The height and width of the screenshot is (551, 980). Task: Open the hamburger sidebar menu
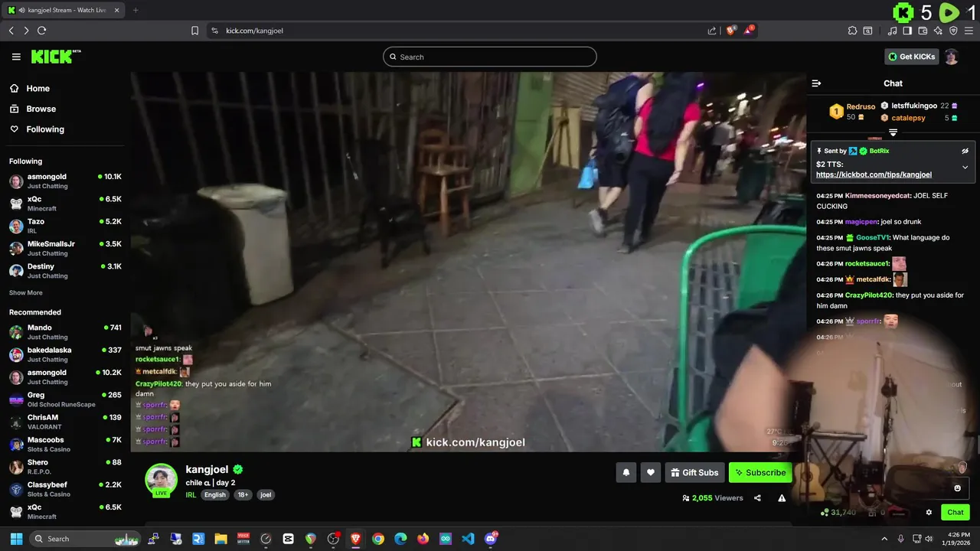16,57
